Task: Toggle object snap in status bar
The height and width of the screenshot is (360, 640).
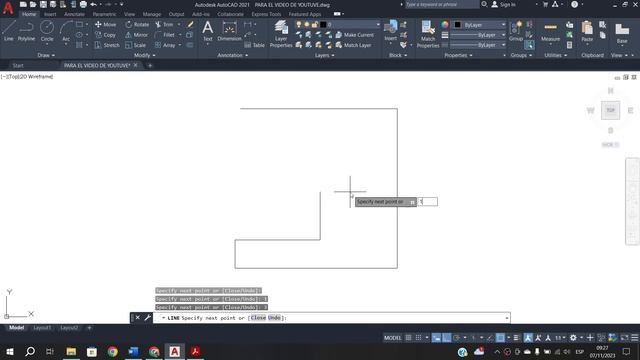Action: 500,338
